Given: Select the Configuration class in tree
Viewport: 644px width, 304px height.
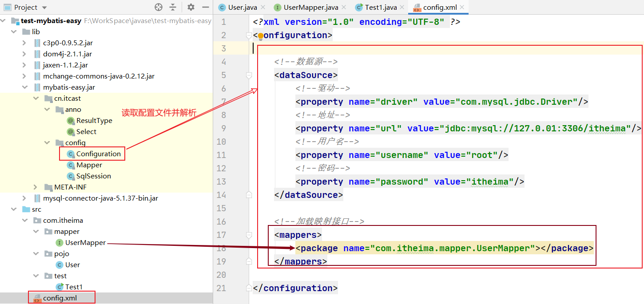Looking at the screenshot, I should tap(98, 154).
